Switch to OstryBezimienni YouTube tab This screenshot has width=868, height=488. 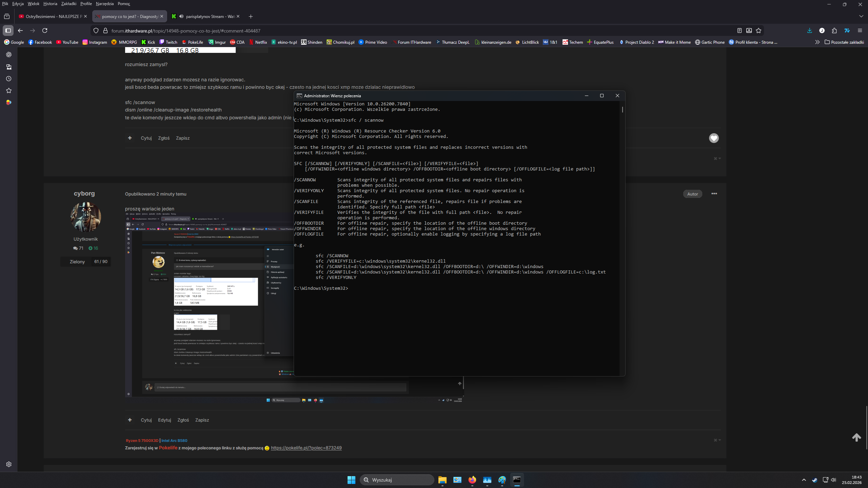pyautogui.click(x=53, y=16)
